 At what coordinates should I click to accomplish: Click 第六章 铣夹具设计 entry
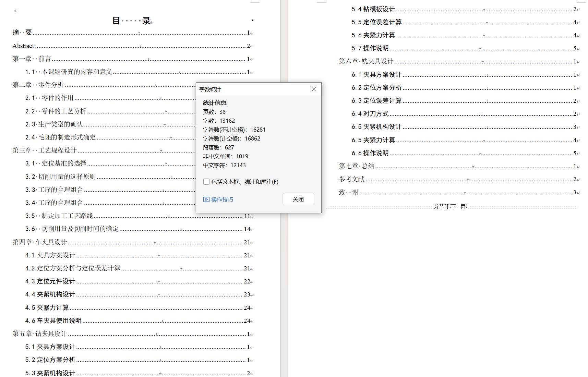click(x=459, y=61)
